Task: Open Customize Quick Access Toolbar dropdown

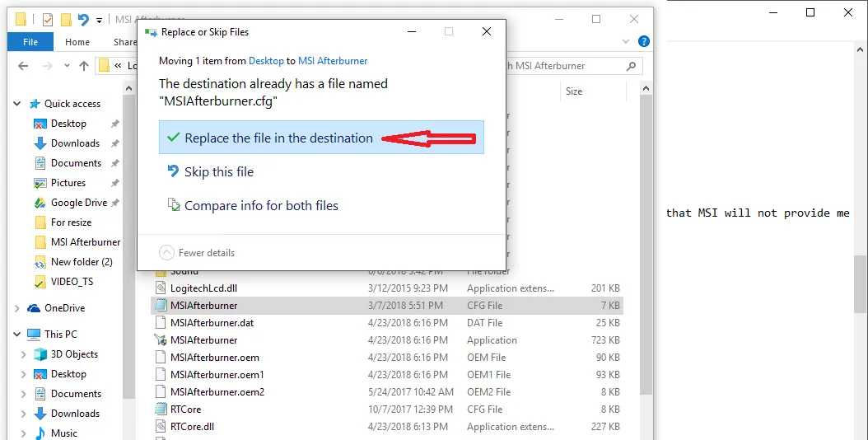Action: point(99,21)
